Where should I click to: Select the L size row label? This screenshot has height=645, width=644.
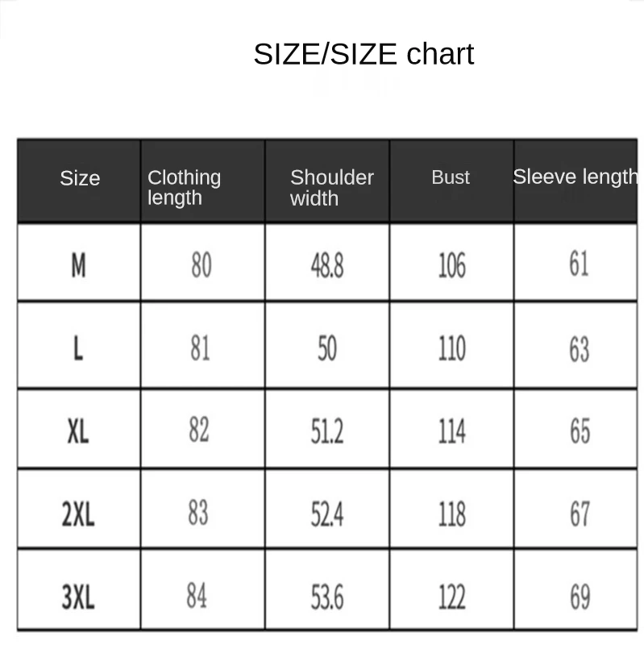78,348
